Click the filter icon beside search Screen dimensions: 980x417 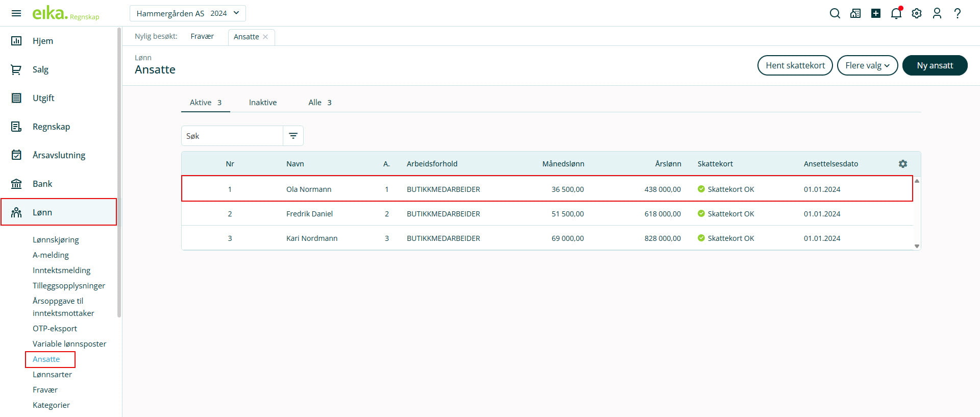pos(293,136)
